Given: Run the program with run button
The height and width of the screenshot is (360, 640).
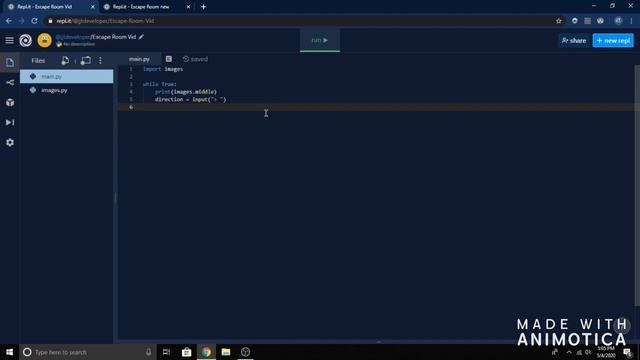Looking at the screenshot, I should click(x=320, y=40).
